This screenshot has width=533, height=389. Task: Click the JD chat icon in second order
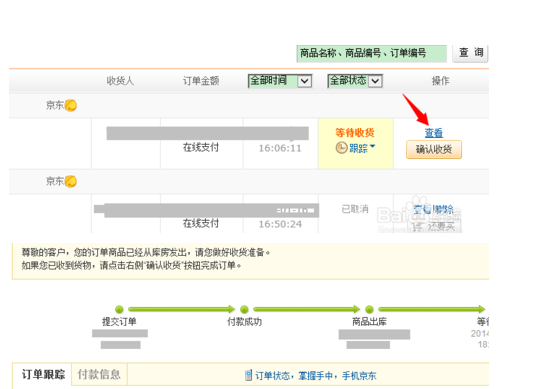pyautogui.click(x=71, y=181)
